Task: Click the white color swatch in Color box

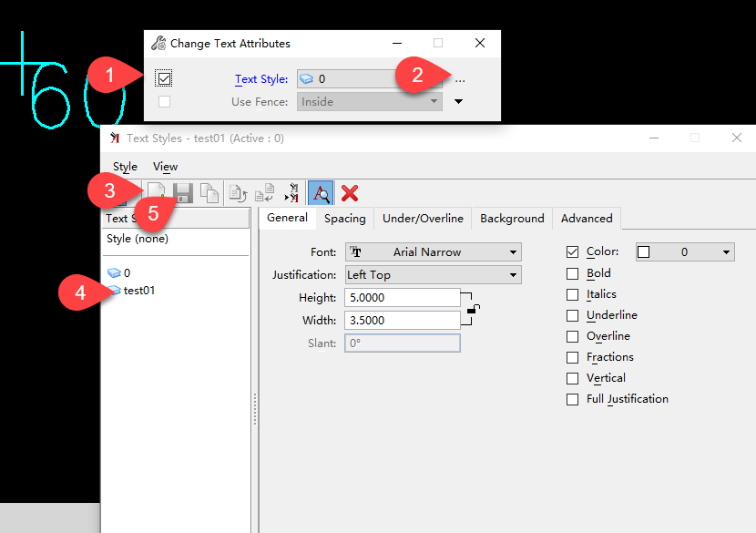Action: (x=644, y=251)
